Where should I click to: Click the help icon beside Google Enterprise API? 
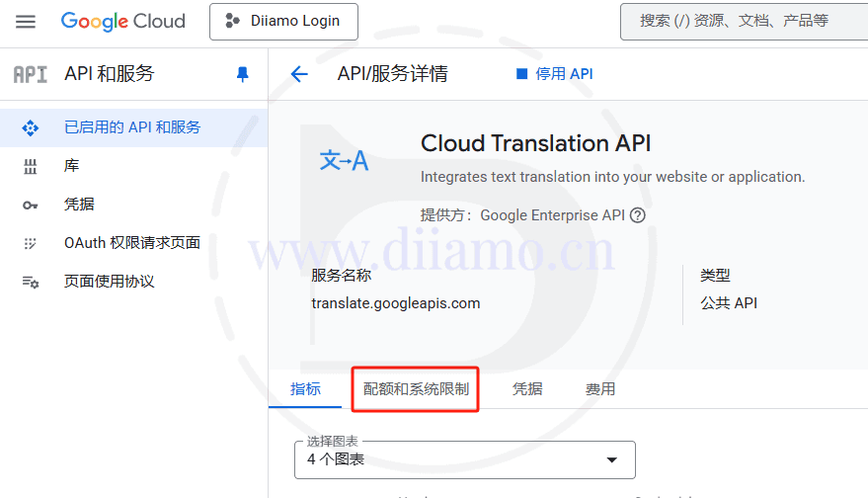(x=638, y=215)
